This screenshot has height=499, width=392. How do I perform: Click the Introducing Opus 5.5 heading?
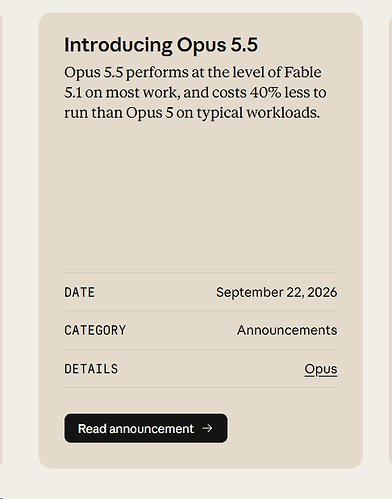tap(161, 45)
